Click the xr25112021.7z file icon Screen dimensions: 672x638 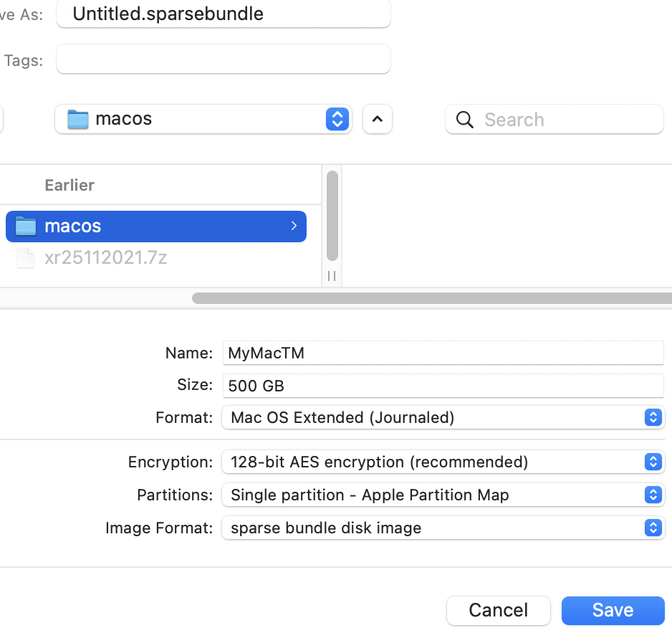[x=26, y=258]
